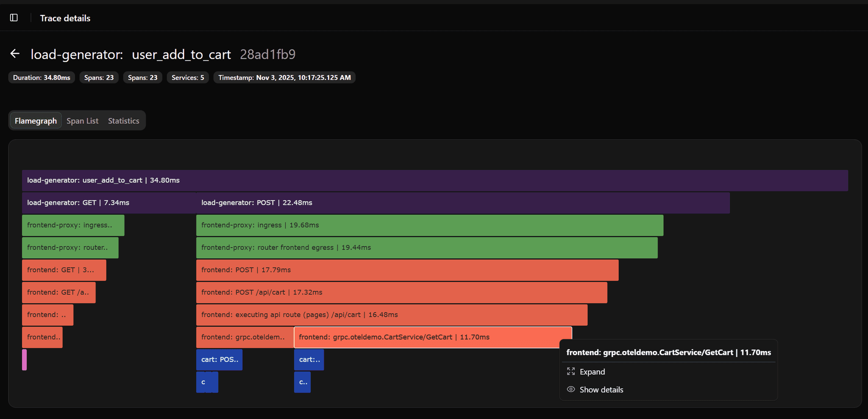
Task: Select root span load-generator user_add_to_cart 34.80ms
Action: [435, 180]
